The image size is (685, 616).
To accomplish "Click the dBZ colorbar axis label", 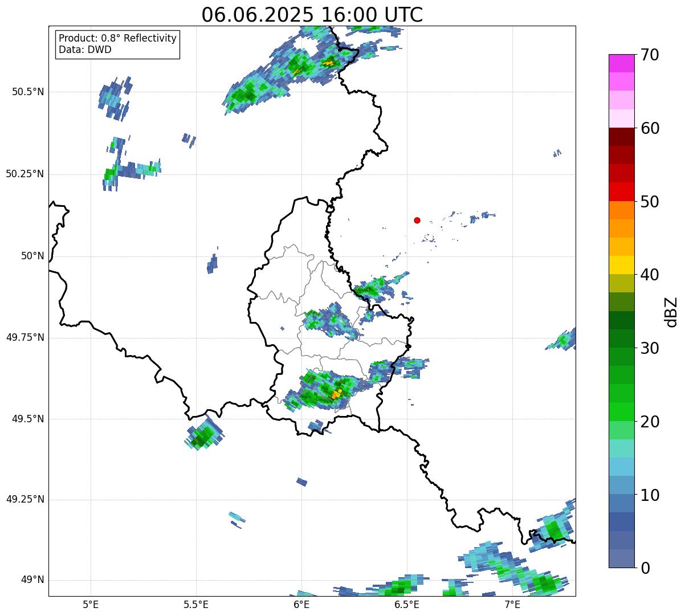I will [671, 312].
